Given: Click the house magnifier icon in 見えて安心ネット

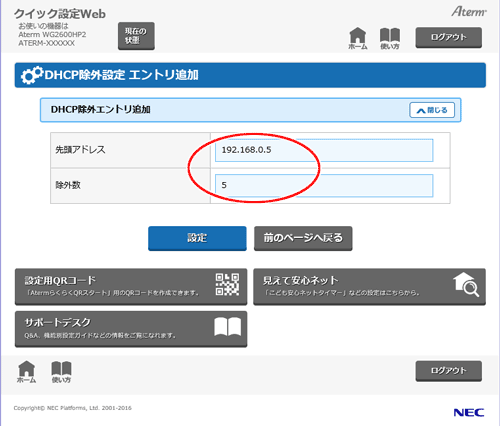Looking at the screenshot, I should point(466,284).
